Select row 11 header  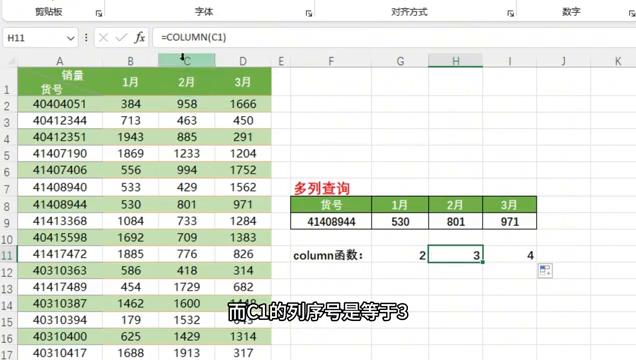point(8,255)
